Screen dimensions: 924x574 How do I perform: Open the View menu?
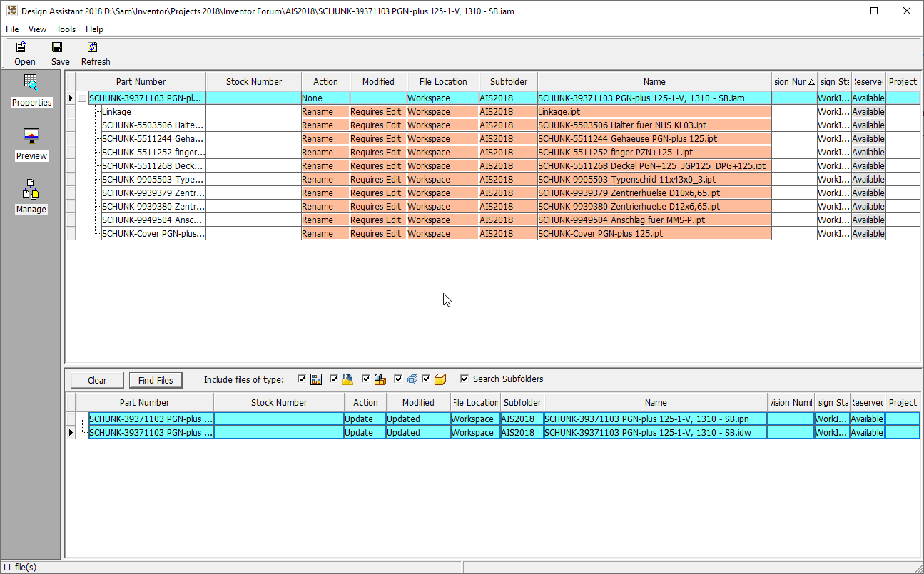[37, 29]
